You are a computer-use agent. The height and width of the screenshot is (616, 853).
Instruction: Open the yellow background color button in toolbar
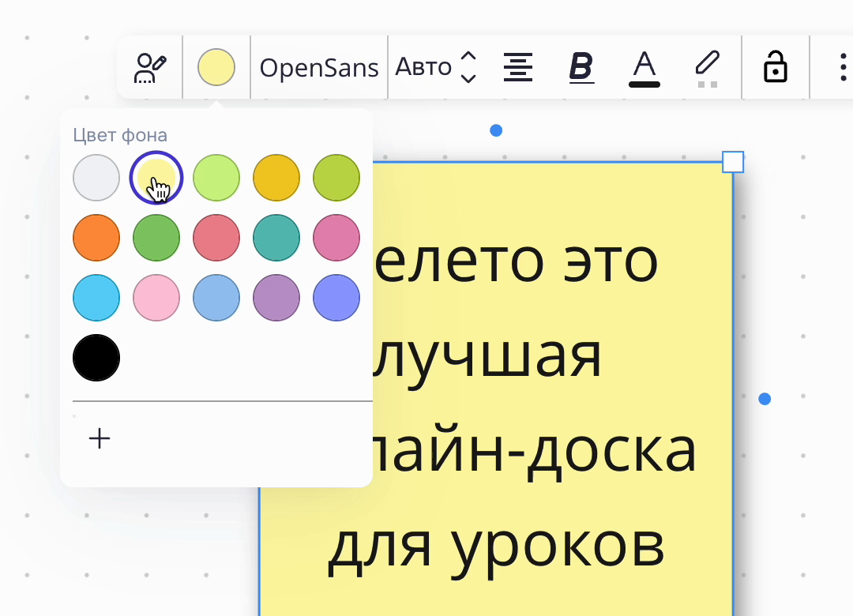pyautogui.click(x=216, y=67)
